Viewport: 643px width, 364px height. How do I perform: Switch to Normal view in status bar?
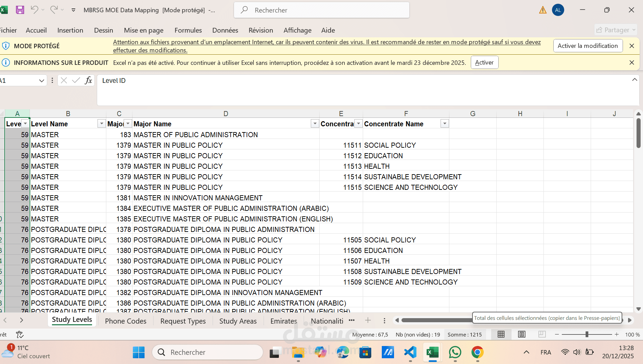(501, 334)
